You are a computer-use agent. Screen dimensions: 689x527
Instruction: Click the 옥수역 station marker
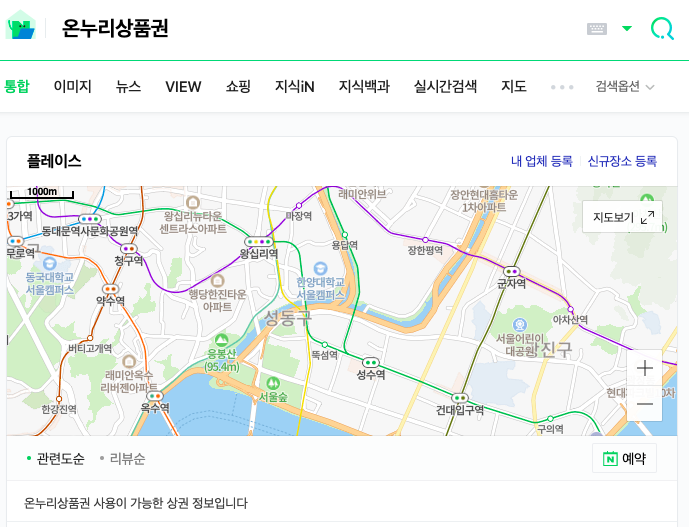click(155, 396)
